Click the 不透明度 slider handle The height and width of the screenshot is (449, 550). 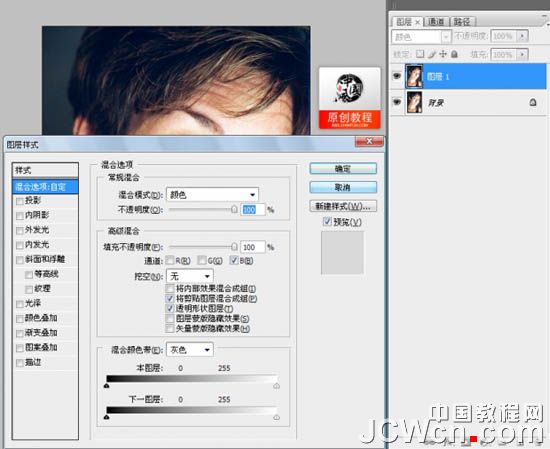(234, 209)
